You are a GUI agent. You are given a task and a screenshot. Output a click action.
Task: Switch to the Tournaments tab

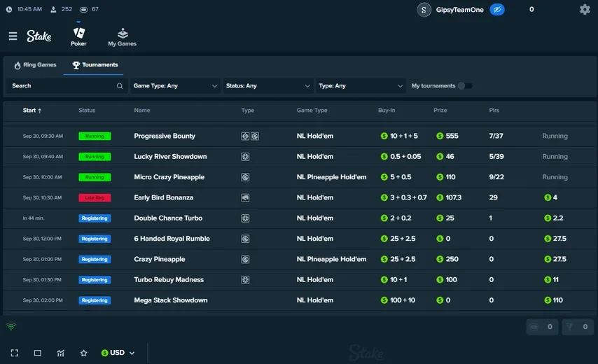tap(95, 65)
